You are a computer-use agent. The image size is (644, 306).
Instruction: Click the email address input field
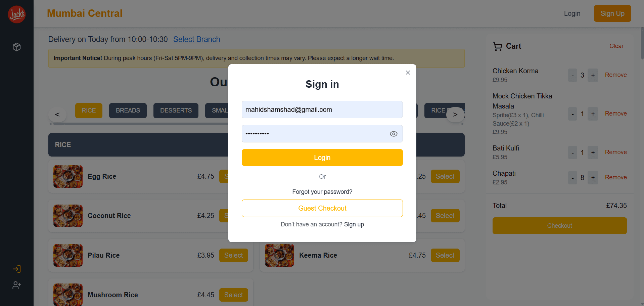pyautogui.click(x=322, y=110)
